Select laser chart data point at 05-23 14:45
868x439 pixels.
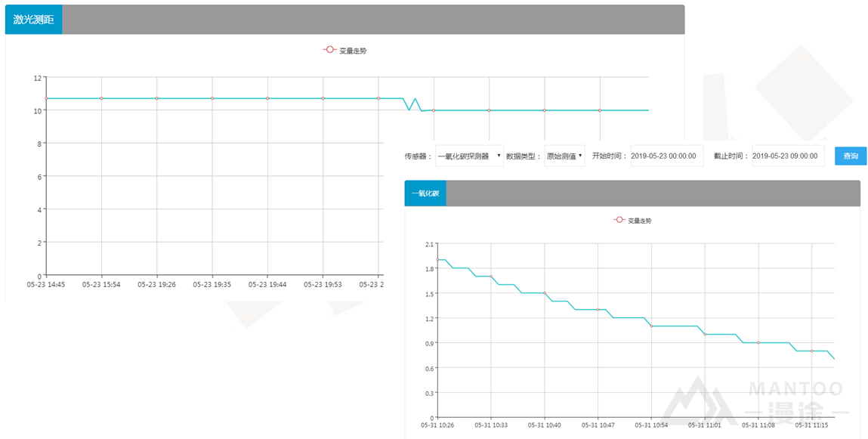46,98
